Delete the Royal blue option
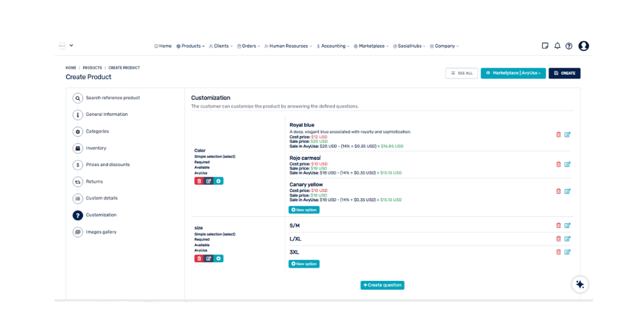Image resolution: width=644 pixels, height=322 pixels. 558,135
